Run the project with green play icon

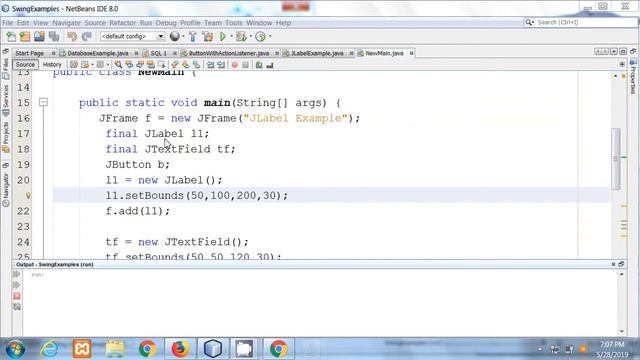(223, 37)
